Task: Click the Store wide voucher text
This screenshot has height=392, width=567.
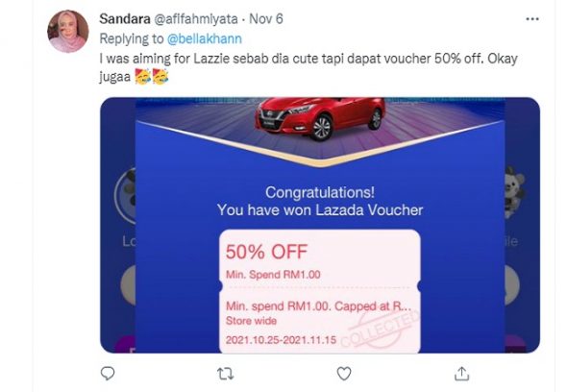Action: pos(252,321)
